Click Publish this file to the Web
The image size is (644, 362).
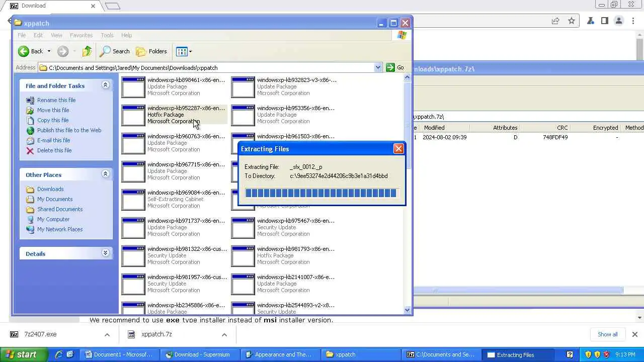pos(69,130)
